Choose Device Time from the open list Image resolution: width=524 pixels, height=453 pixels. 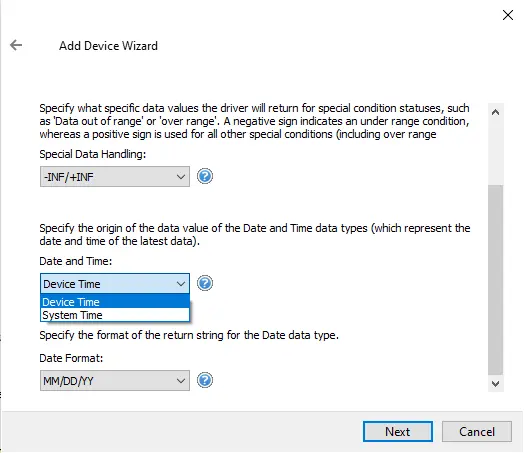click(x=115, y=302)
